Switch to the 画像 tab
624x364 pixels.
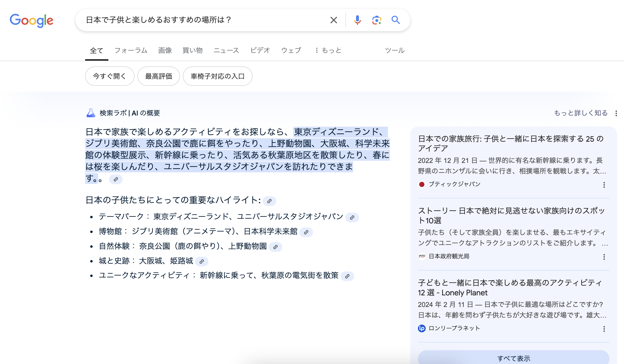(x=165, y=50)
